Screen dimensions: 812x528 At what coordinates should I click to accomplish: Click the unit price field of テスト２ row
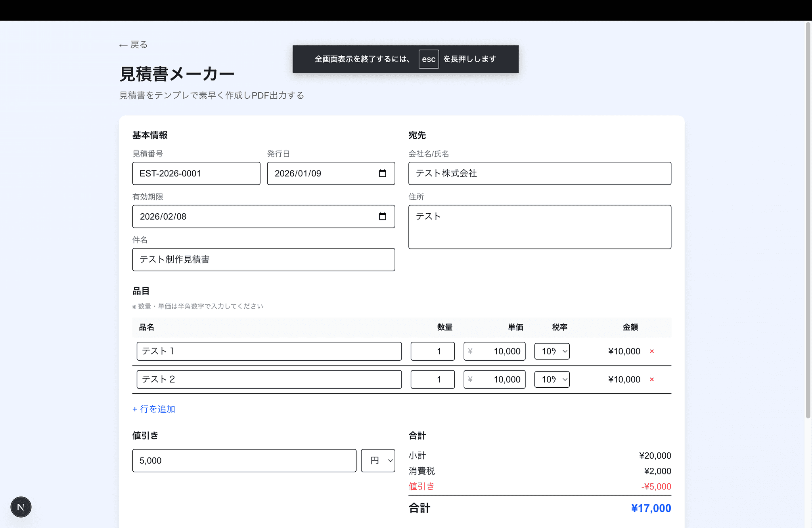click(494, 379)
